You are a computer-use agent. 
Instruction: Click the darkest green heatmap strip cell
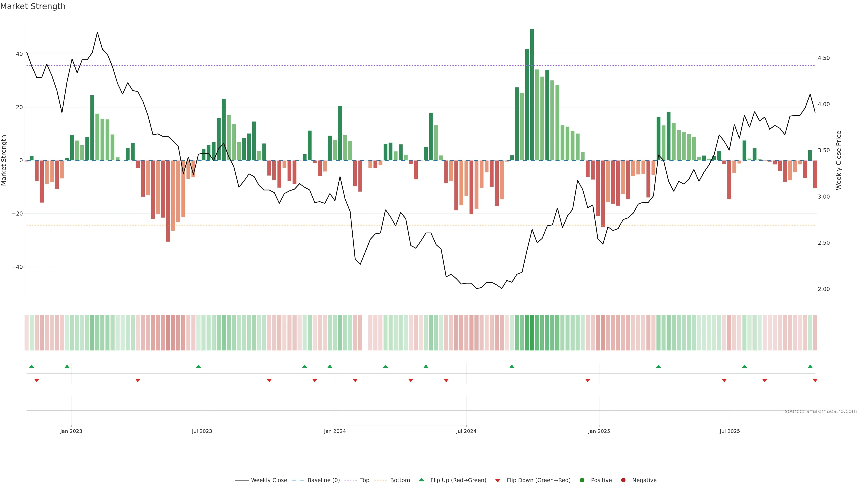[532, 332]
